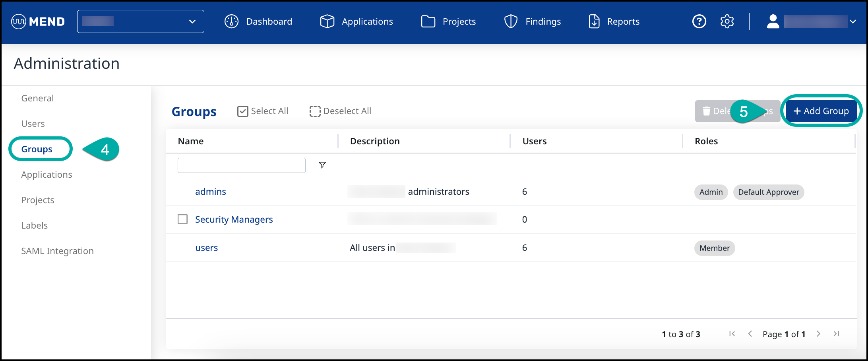Click the Deselect All checkbox
The width and height of the screenshot is (868, 361).
[315, 111]
